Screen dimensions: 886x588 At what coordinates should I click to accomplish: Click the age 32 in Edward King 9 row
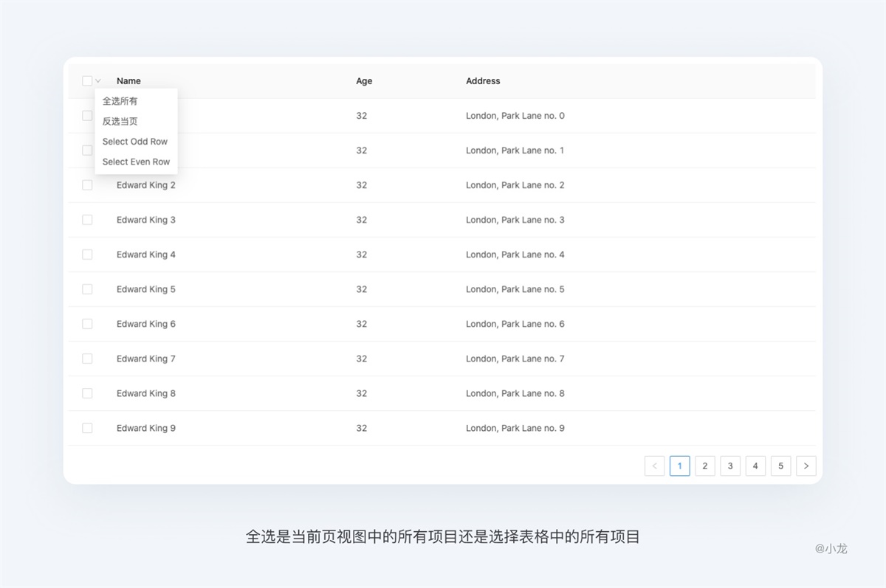click(x=362, y=428)
